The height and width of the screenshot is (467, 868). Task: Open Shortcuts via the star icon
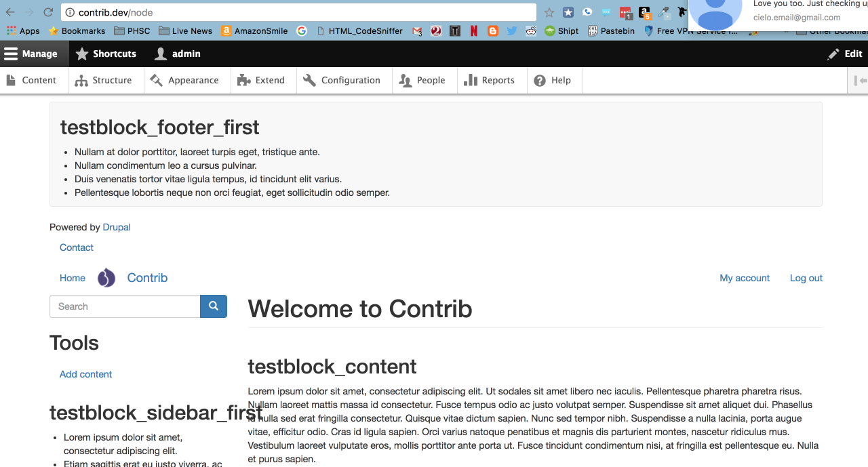click(81, 54)
